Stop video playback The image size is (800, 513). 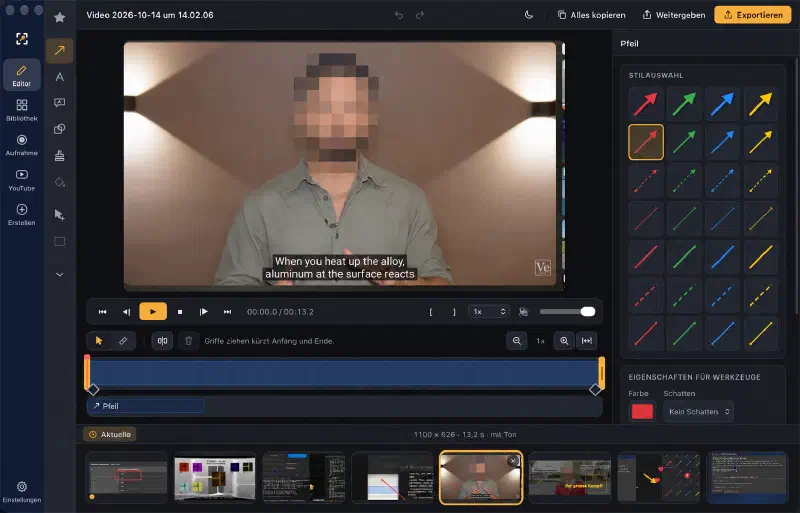(180, 312)
